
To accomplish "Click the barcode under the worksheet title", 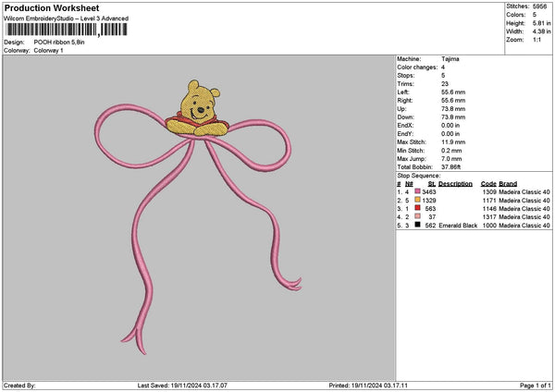I will point(67,30).
